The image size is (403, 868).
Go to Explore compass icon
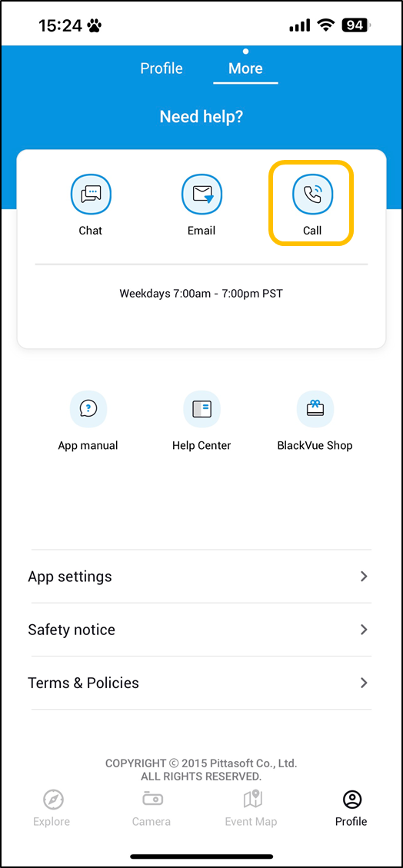(x=53, y=800)
